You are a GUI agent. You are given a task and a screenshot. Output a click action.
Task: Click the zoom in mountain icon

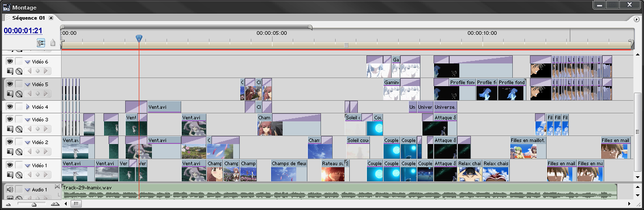[x=55, y=204]
